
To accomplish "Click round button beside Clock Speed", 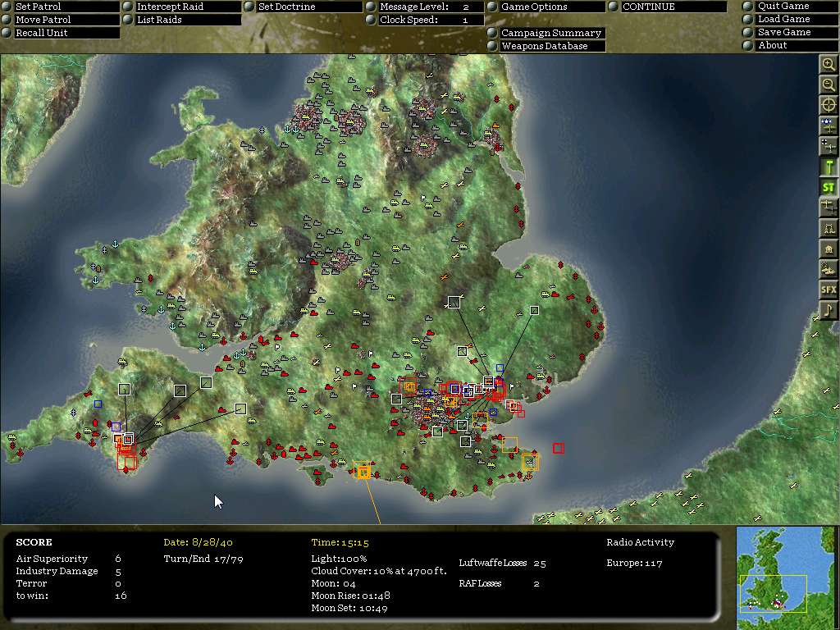I will pyautogui.click(x=371, y=20).
